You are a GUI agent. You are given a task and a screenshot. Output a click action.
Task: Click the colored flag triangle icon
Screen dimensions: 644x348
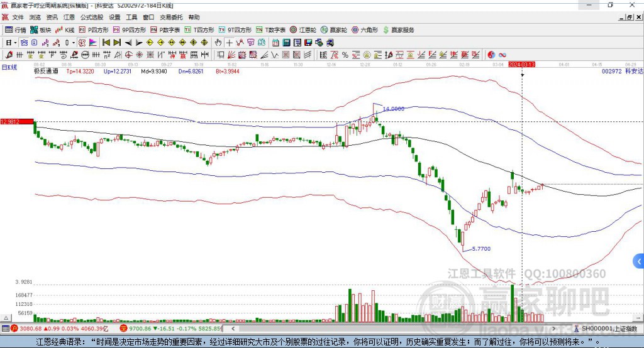pos(93,43)
